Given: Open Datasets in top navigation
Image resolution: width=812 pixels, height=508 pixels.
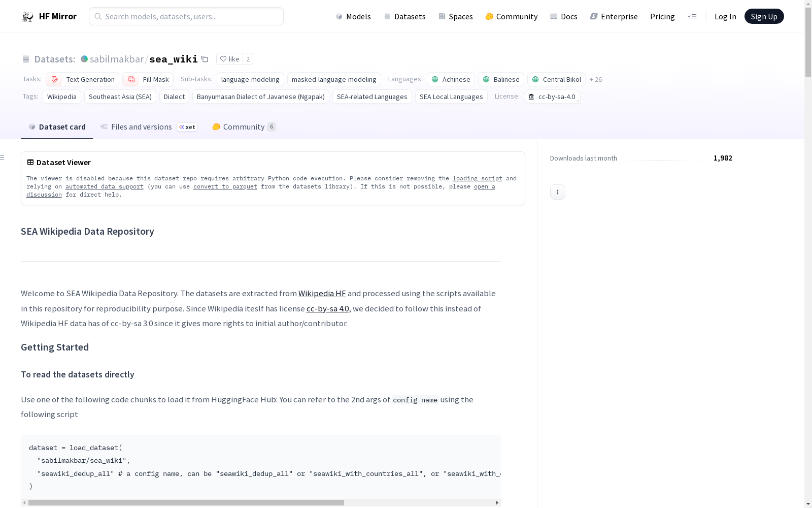Looking at the screenshot, I should tap(404, 16).
